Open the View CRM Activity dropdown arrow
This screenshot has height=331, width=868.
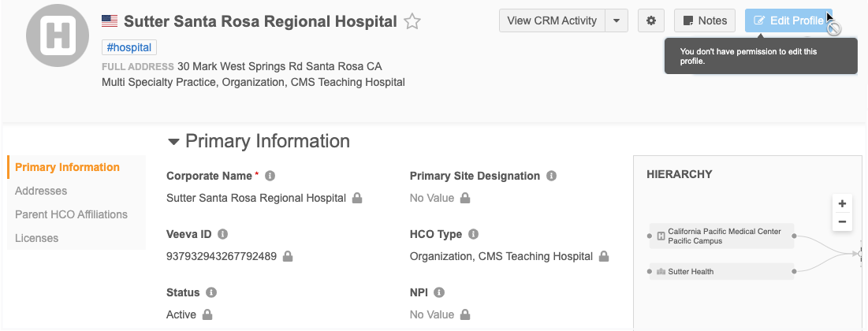tap(617, 20)
